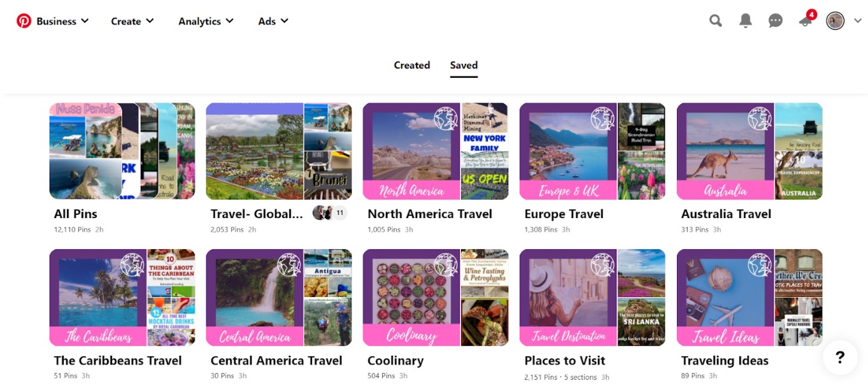Open the Analytics dropdown menu
Screen dimensions: 868x385
click(x=206, y=21)
